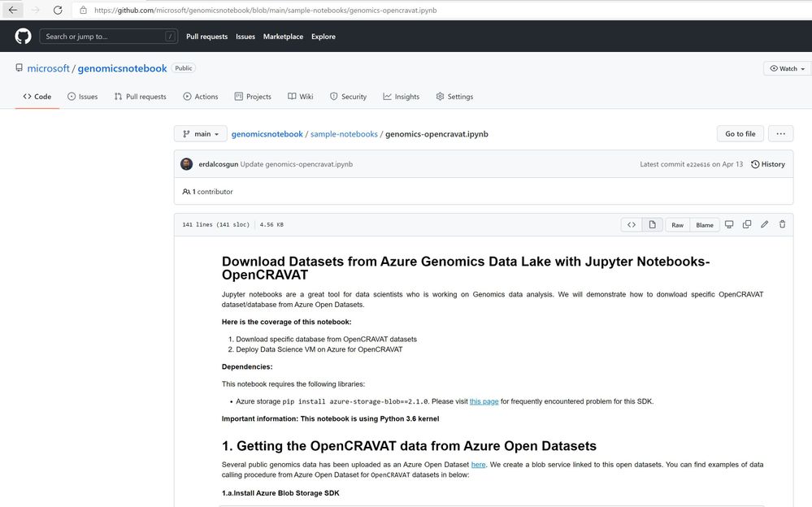The height and width of the screenshot is (507, 812).
Task: Open the Wiki tab
Action: [301, 97]
